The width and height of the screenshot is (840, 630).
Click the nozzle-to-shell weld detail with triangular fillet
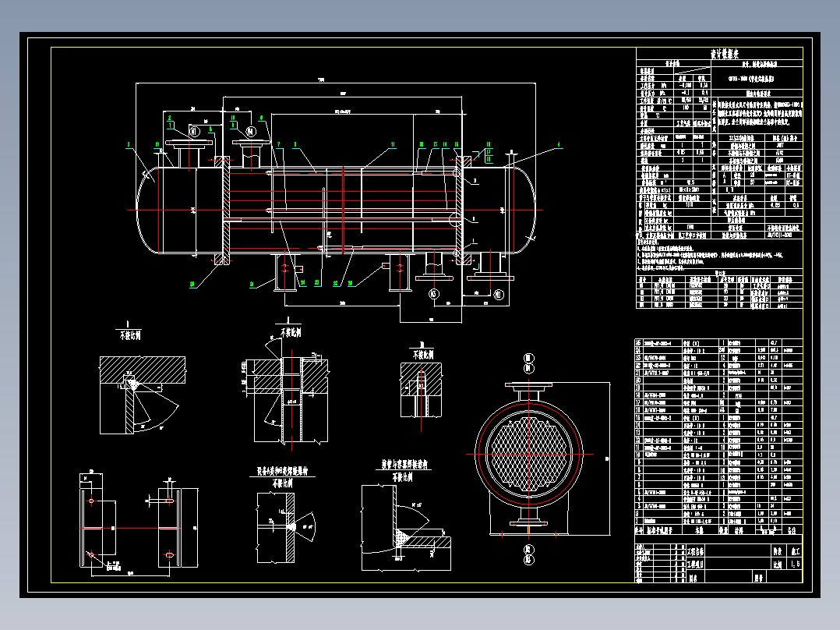(x=406, y=528)
